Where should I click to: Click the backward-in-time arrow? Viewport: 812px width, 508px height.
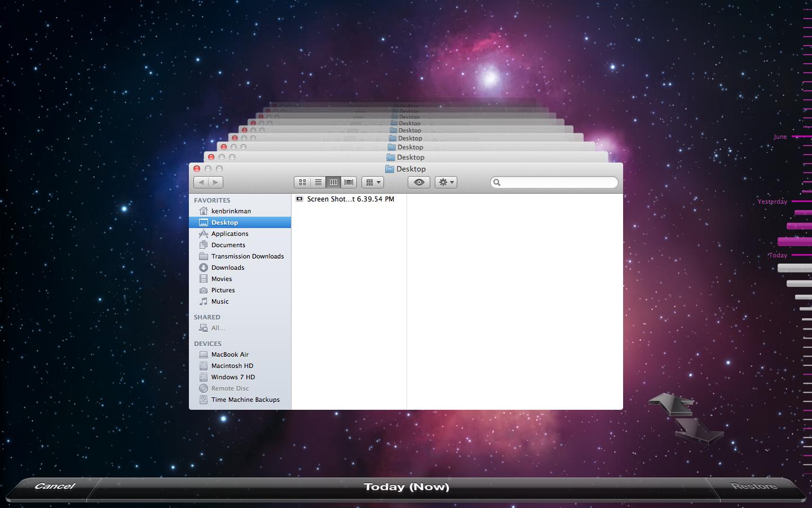point(671,404)
